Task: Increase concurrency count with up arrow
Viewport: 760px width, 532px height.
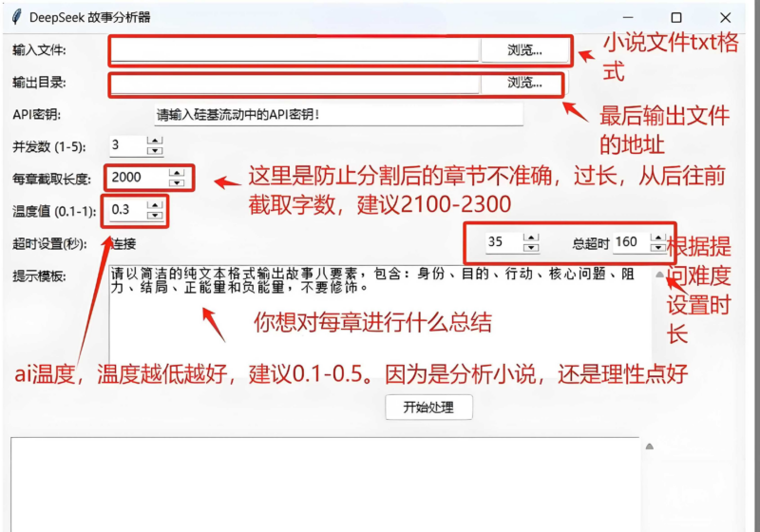Action: [x=155, y=141]
